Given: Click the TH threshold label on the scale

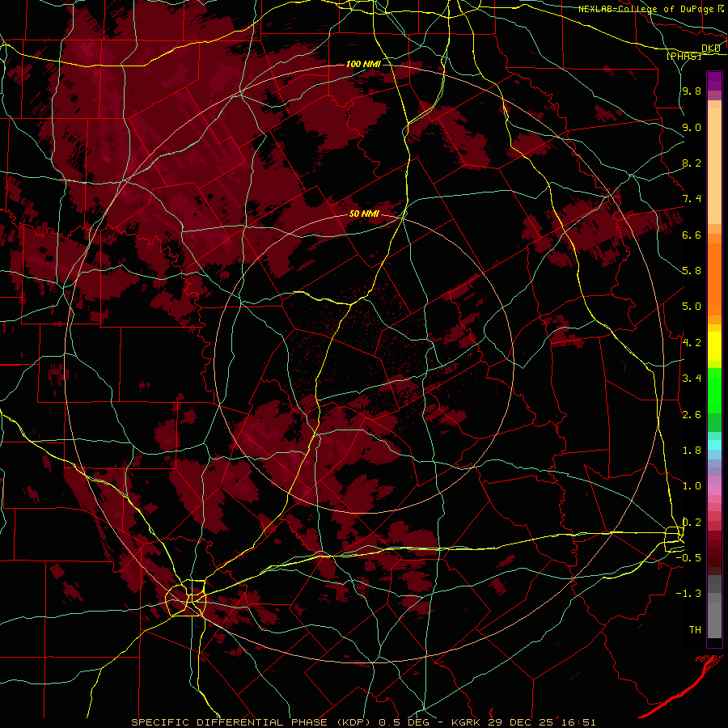Looking at the screenshot, I should point(695,630).
